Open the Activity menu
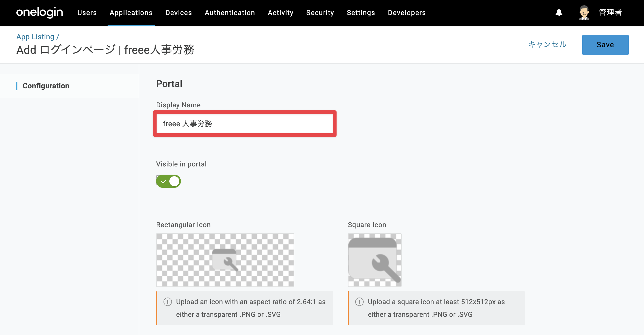The width and height of the screenshot is (644, 335). (x=281, y=13)
